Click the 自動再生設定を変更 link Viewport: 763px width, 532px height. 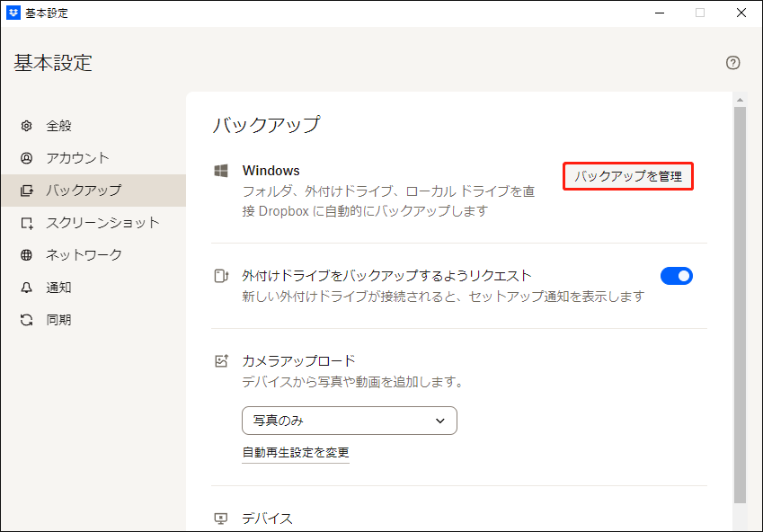click(296, 453)
